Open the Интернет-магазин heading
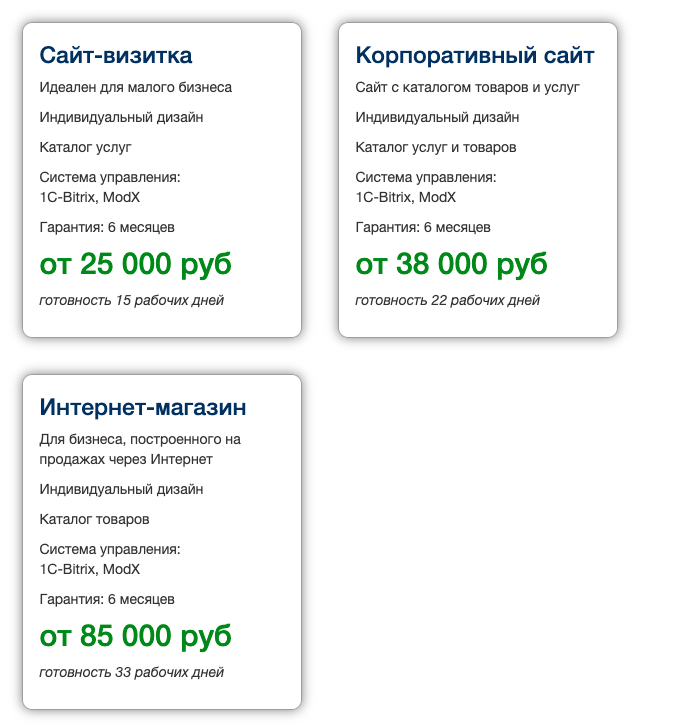The image size is (673, 728). [x=142, y=407]
